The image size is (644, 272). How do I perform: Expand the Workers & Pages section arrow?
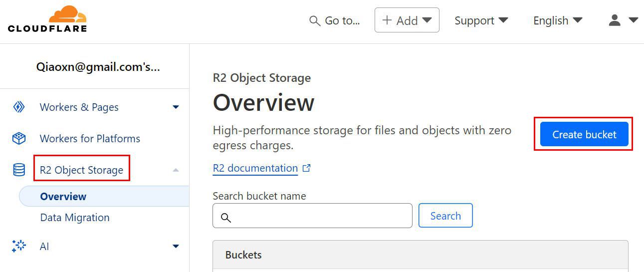[x=176, y=107]
